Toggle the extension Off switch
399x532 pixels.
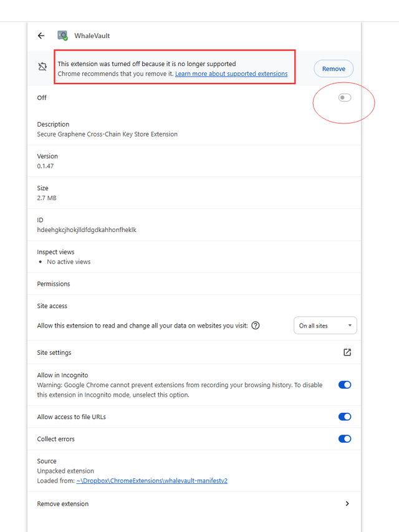tap(345, 98)
